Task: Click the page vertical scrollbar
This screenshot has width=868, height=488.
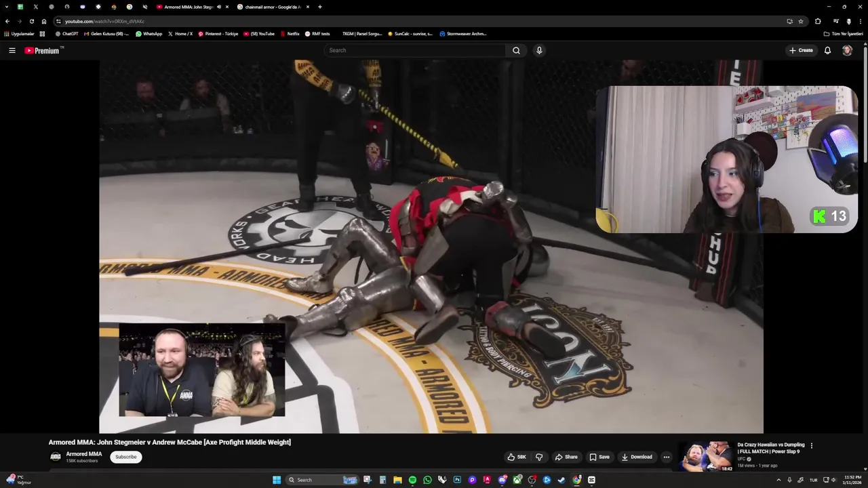Action: coord(865,104)
